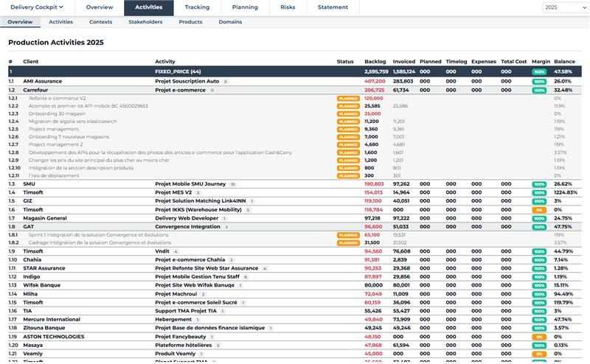Open the Risks tab
This screenshot has height=364, width=590.
pos(288,7)
